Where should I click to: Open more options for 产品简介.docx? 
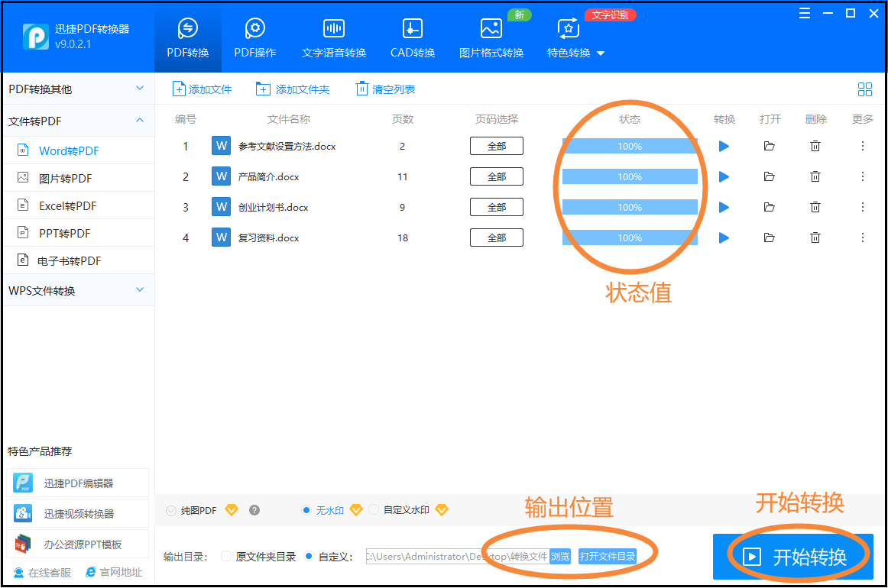[863, 176]
